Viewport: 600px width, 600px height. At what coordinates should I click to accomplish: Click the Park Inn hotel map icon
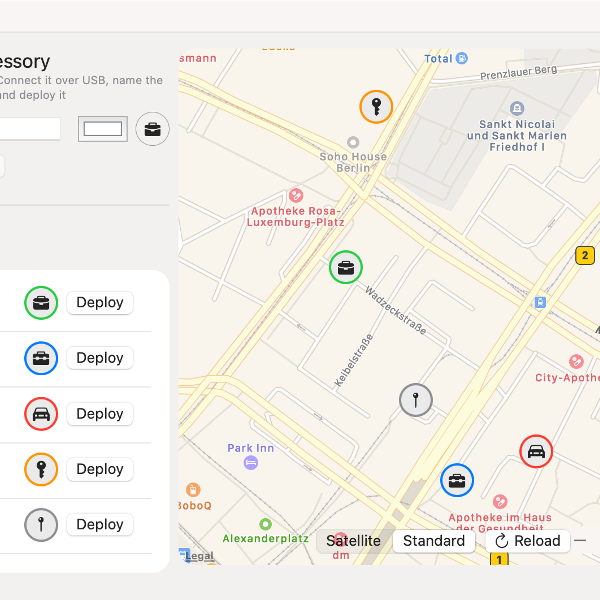point(251,462)
